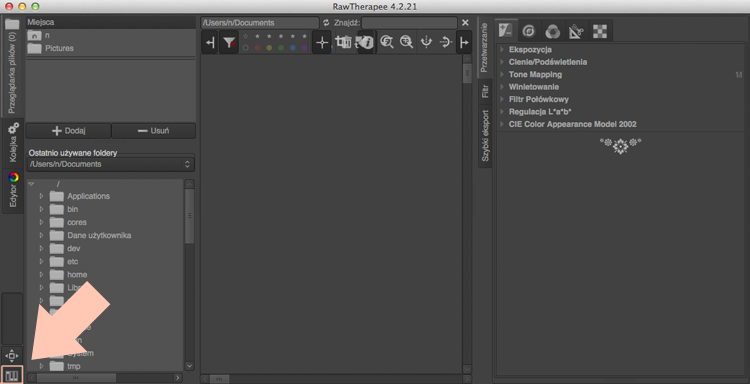Click the clear filters funnel icon
Viewport: 750px width, 384px height.
[x=229, y=43]
